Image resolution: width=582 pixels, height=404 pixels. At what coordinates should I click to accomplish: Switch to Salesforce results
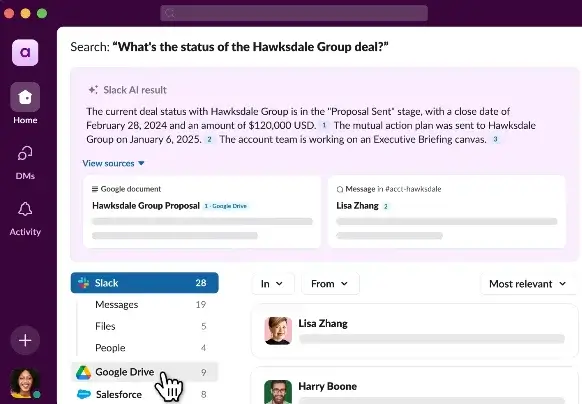click(144, 394)
